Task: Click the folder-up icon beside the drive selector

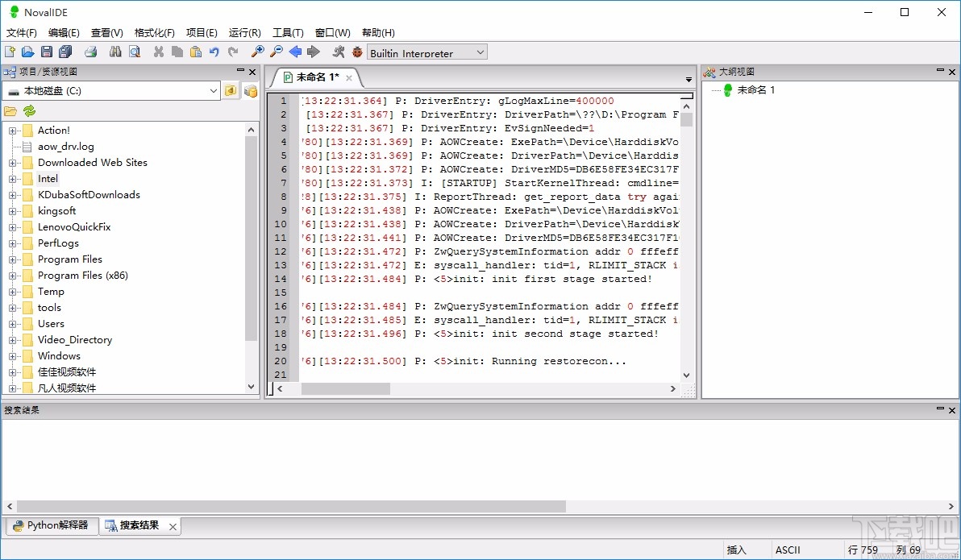Action: [x=231, y=91]
